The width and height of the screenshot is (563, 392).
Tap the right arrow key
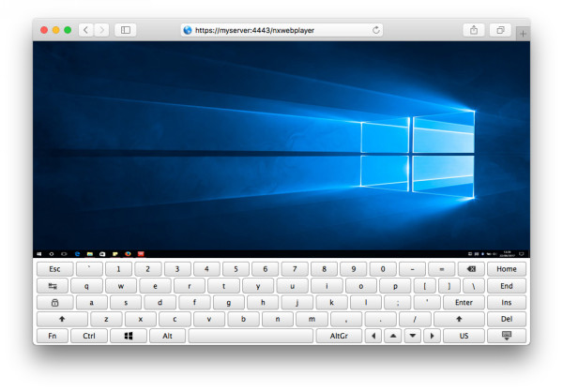point(432,336)
